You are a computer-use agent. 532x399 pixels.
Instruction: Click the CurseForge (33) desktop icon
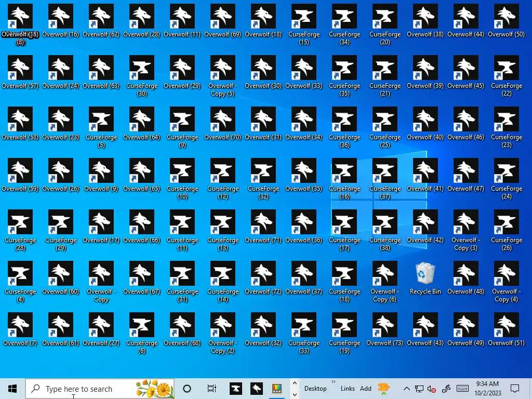click(x=303, y=333)
